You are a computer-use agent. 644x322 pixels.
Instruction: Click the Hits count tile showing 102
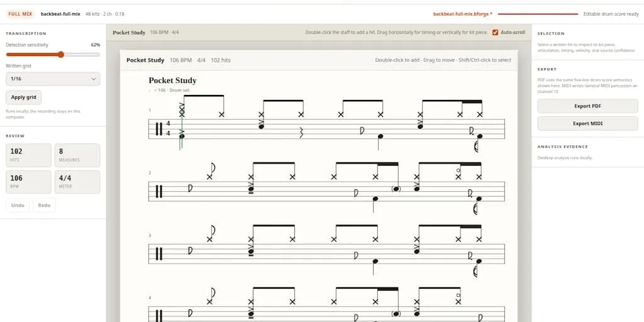click(28, 155)
